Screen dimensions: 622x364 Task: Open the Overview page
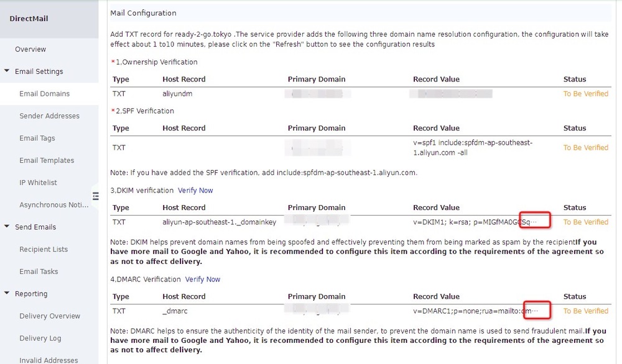tap(30, 49)
